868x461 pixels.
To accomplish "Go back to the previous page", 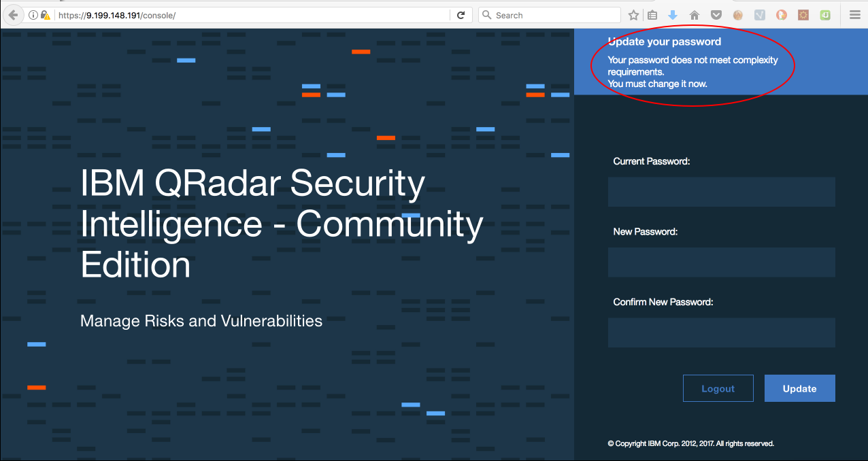I will tap(12, 14).
